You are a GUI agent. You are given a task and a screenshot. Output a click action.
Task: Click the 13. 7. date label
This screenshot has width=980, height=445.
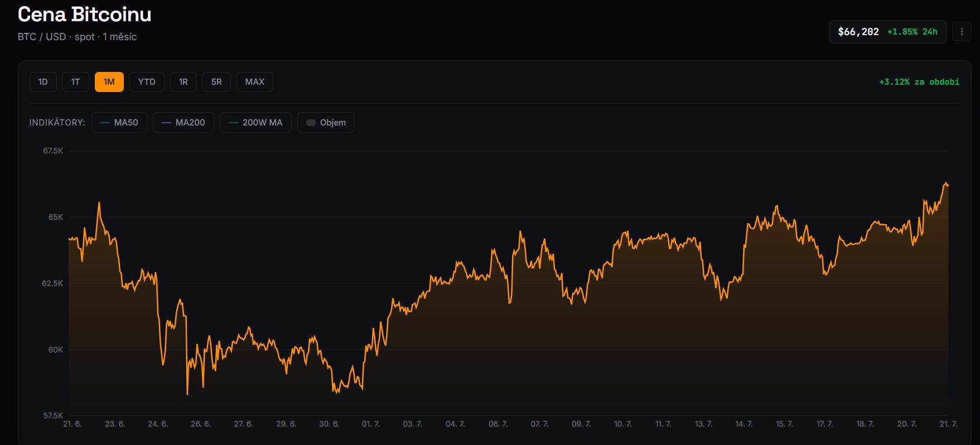click(x=703, y=424)
